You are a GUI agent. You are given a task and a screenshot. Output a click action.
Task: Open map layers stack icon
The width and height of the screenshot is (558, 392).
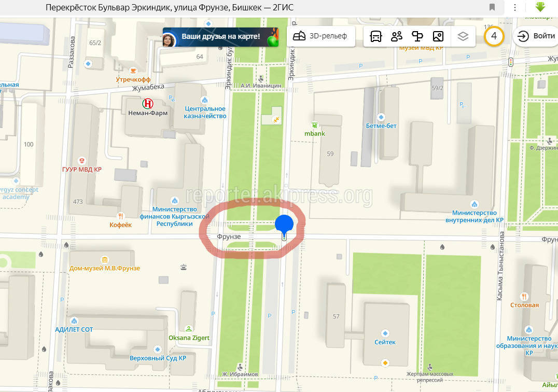[x=463, y=36]
